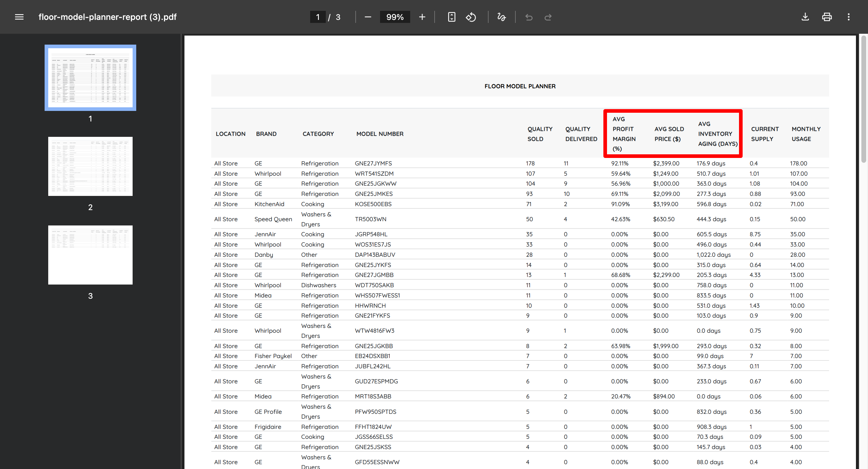This screenshot has width=868, height=469.
Task: Select model number KOSE500EBS
Action: 373,204
